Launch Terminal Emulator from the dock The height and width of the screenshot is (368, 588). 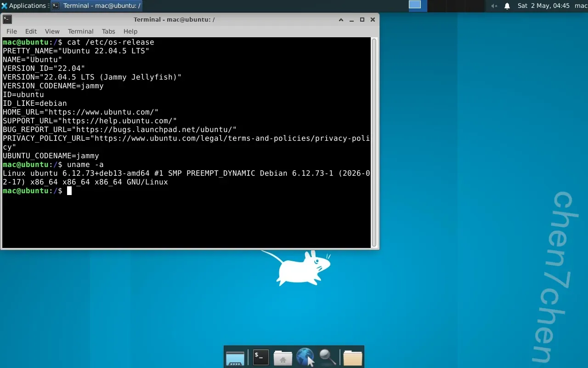[260, 357]
